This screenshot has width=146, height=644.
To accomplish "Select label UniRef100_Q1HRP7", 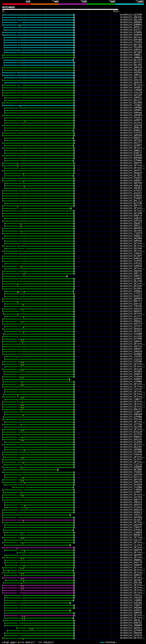I will pyautogui.click(x=131, y=146).
